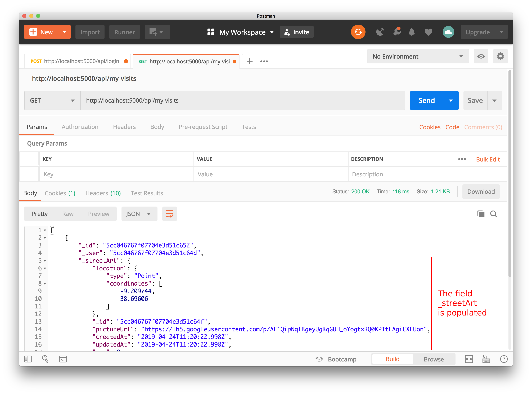Click the request URL input field
Image resolution: width=532 pixels, height=393 pixels.
pyautogui.click(x=243, y=101)
